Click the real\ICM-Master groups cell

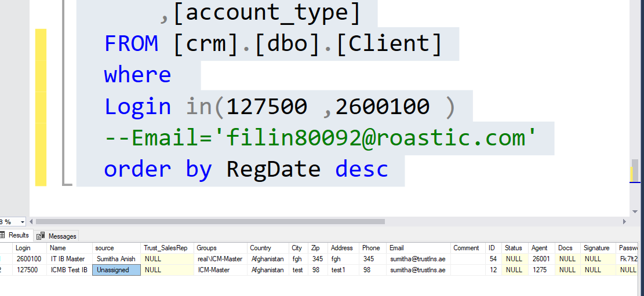220,259
